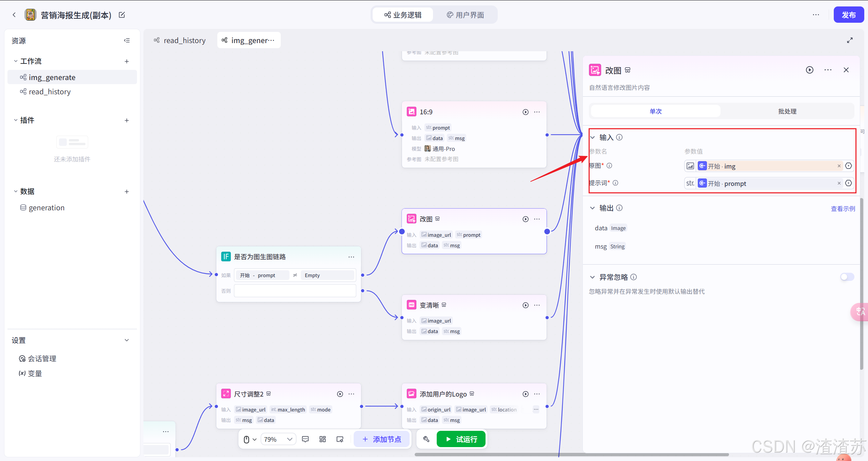This screenshot has width=868, height=461.
Task: Click the auto-layout grid icon in the bottom toolbar
Action: coord(322,439)
